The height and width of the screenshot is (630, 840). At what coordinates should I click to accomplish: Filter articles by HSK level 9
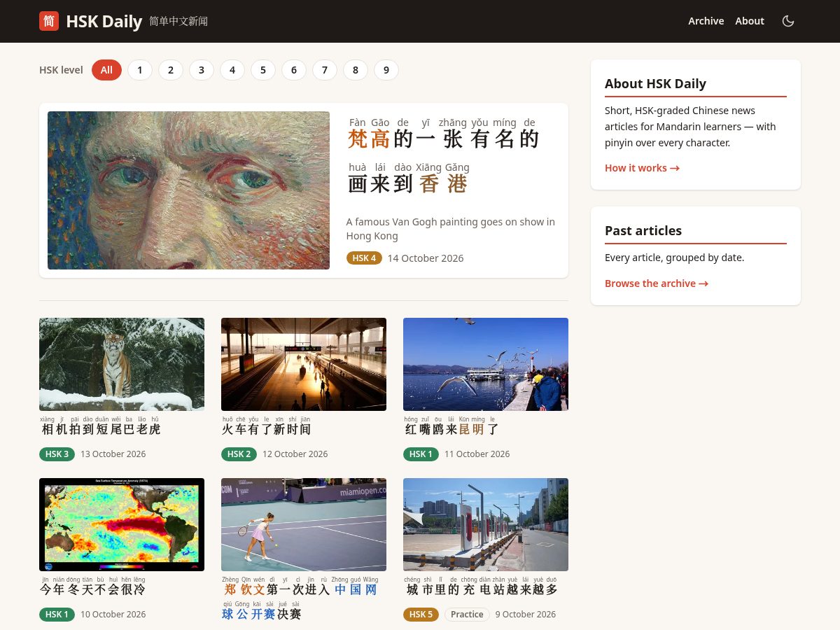(386, 70)
